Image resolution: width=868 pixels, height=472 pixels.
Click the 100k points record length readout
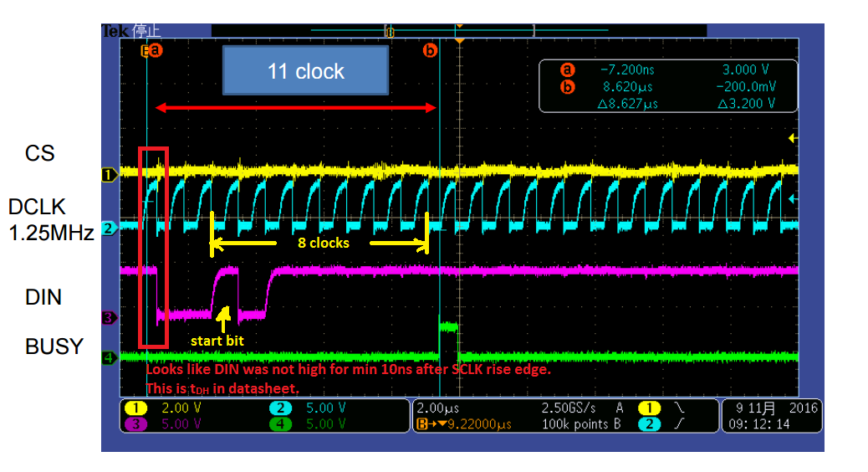tap(574, 424)
